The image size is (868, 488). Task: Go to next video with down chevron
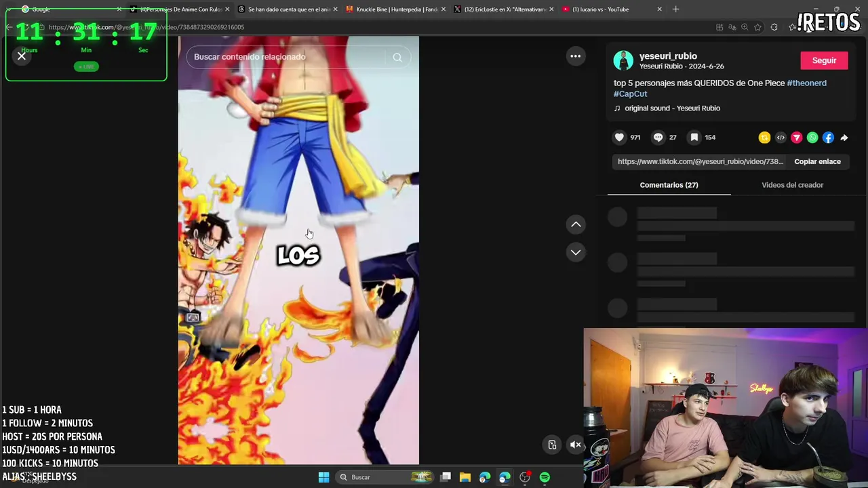(576, 252)
